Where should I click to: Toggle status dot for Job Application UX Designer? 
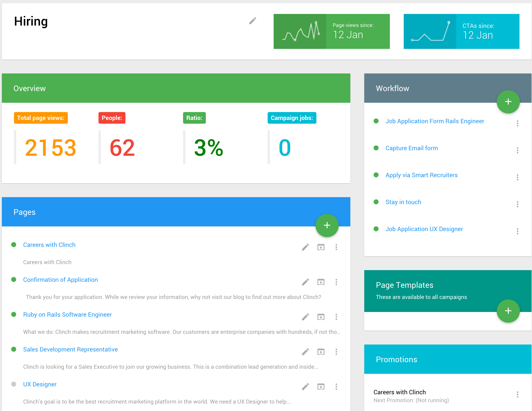[x=376, y=229]
